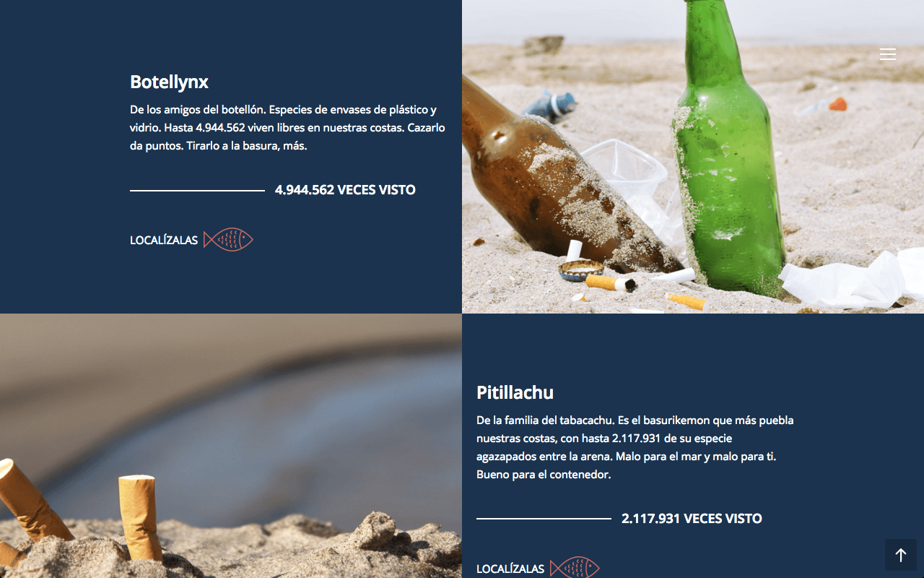Click the white line beside Pitillachu counter

pos(544,519)
